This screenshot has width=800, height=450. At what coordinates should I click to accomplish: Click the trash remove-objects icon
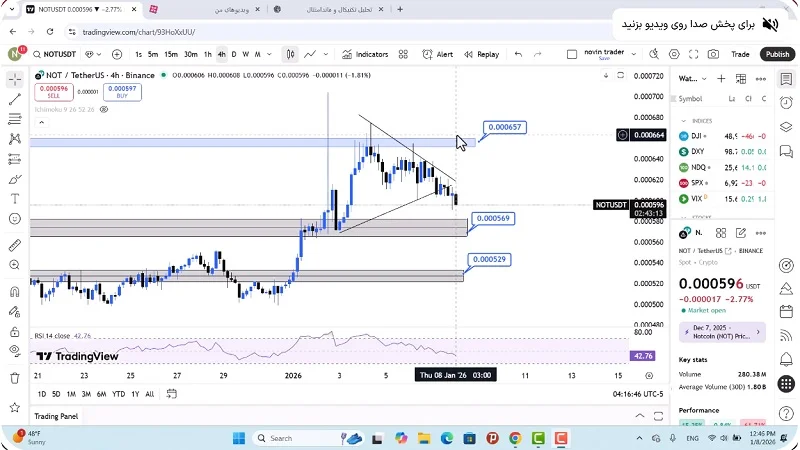click(x=14, y=378)
